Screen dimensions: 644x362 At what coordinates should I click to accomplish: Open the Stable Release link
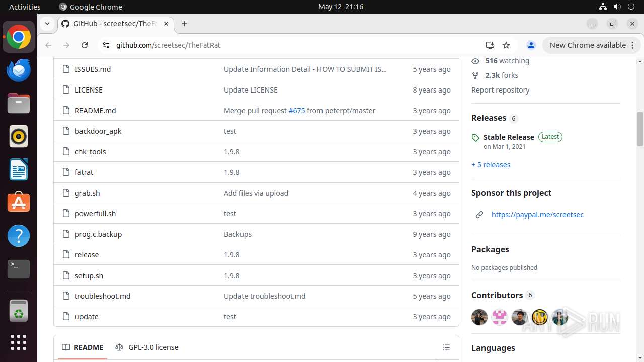click(509, 137)
